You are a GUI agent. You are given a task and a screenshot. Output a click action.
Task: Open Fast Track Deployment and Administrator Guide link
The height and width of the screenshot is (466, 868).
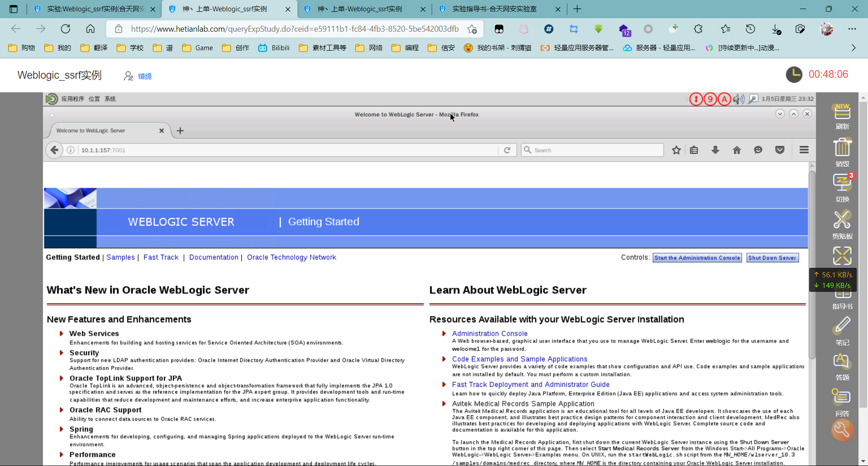pyautogui.click(x=531, y=384)
